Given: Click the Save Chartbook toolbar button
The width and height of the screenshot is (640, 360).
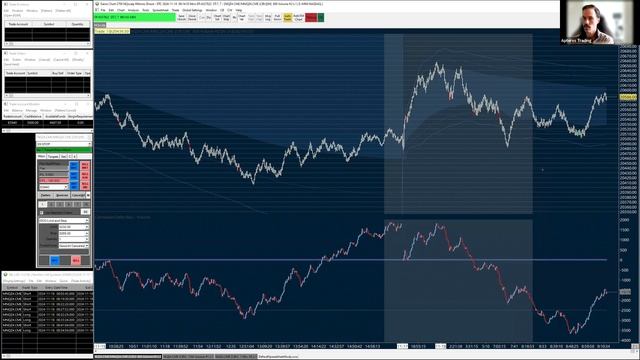Looking at the screenshot, I should tap(182, 18).
